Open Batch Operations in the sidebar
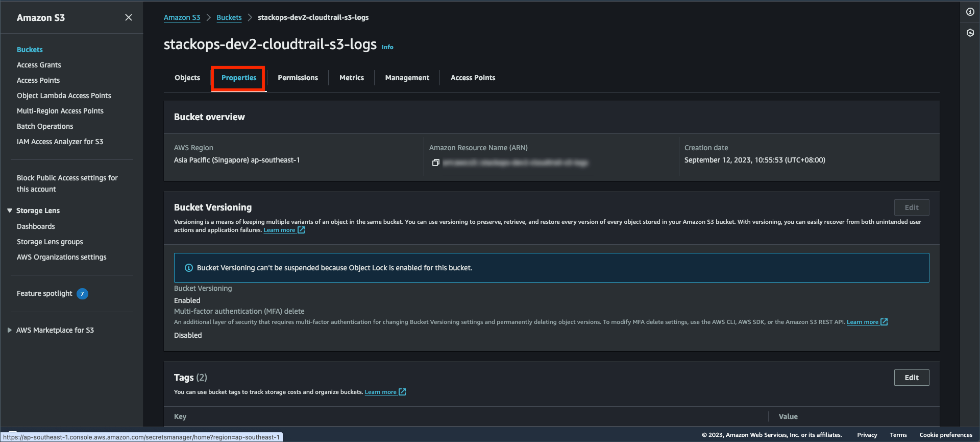This screenshot has width=980, height=442. point(45,126)
